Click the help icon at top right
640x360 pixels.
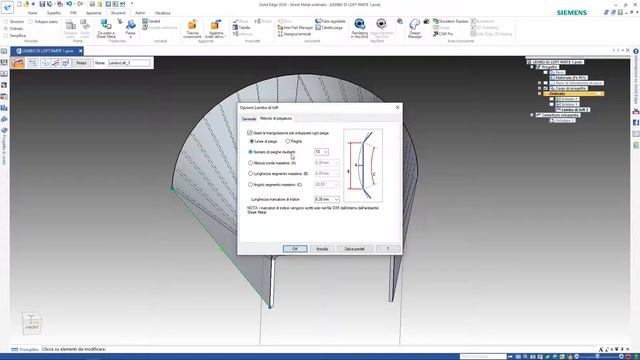point(636,51)
